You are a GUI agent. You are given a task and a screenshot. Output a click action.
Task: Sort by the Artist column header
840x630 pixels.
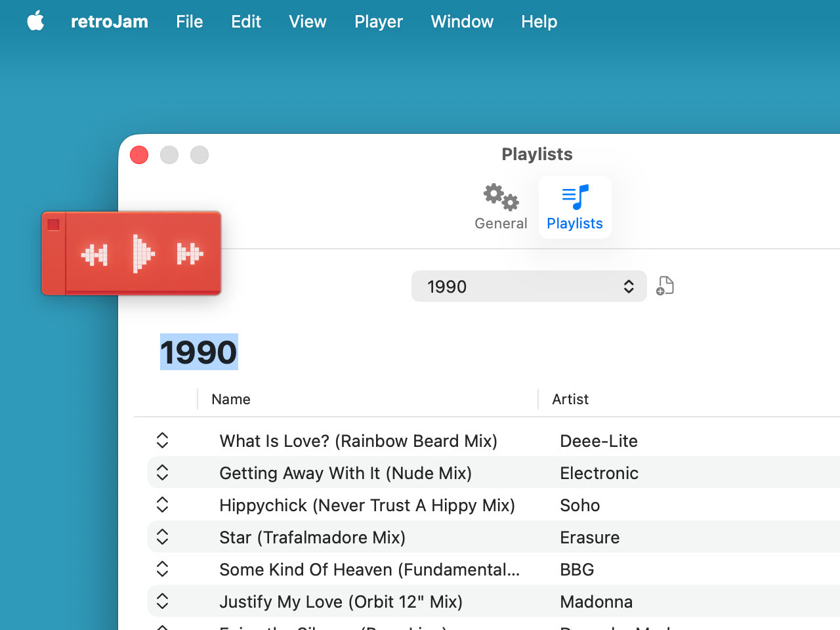(x=570, y=399)
